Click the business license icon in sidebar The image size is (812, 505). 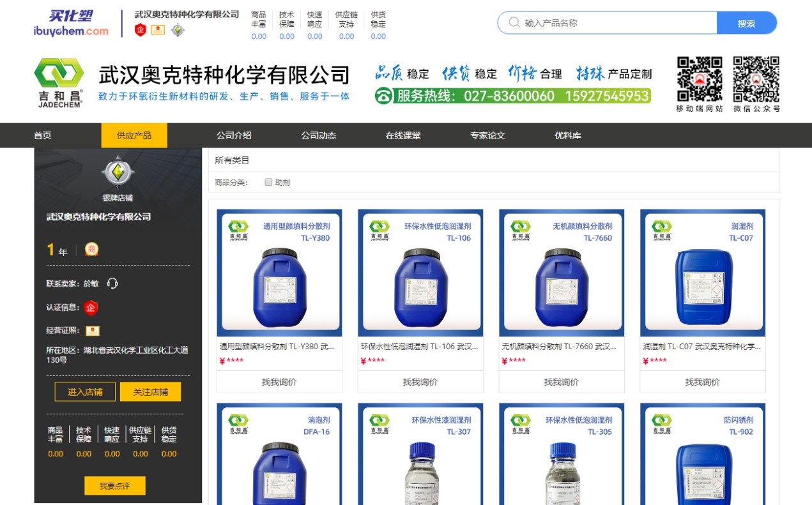(x=93, y=331)
